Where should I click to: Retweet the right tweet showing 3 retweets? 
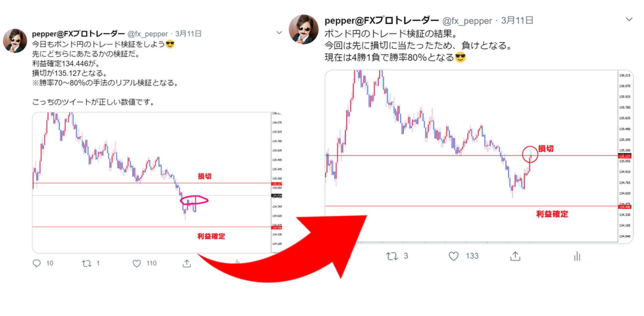pyautogui.click(x=392, y=256)
